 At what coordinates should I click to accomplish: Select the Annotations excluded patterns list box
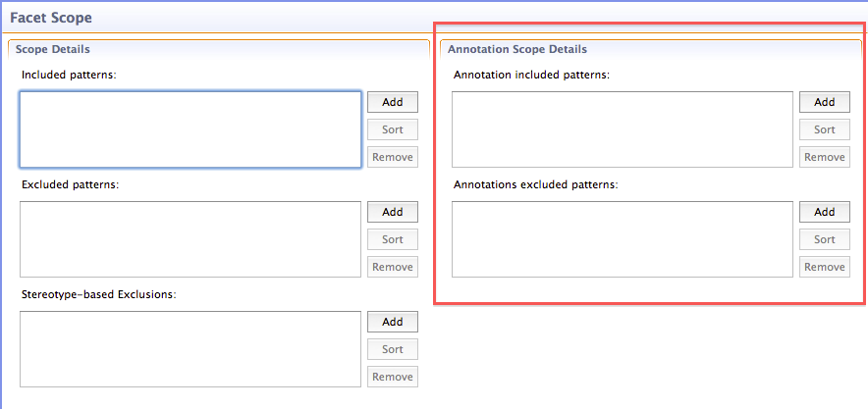(x=623, y=239)
